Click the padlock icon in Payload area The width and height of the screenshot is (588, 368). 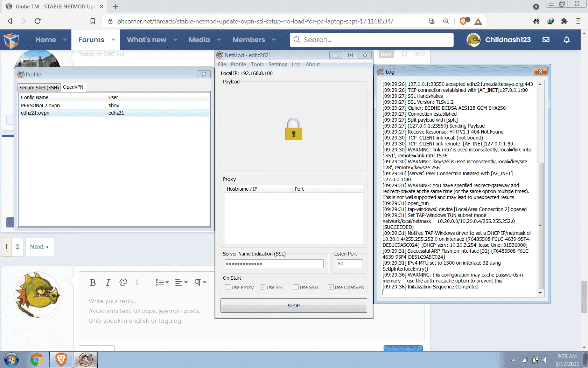tap(293, 129)
